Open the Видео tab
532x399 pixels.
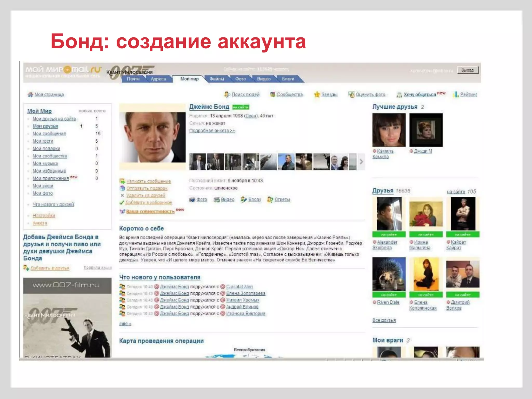264,79
